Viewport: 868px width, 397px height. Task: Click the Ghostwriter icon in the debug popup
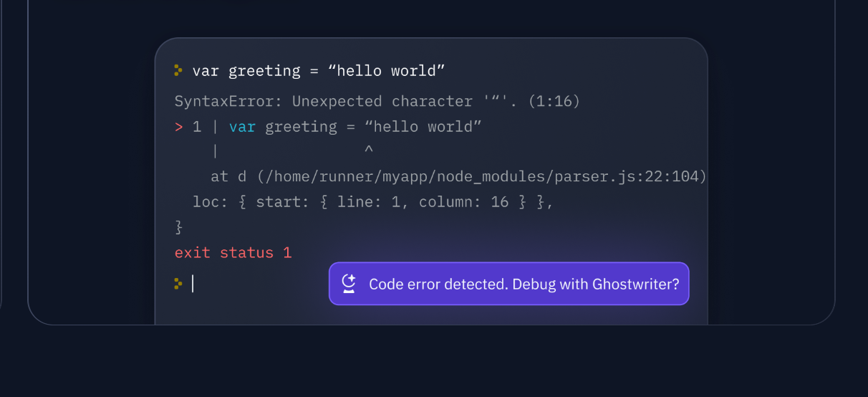click(349, 284)
